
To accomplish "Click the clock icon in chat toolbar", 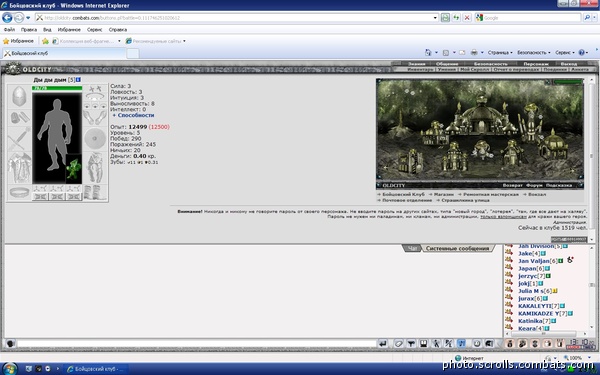I will click(476, 344).
